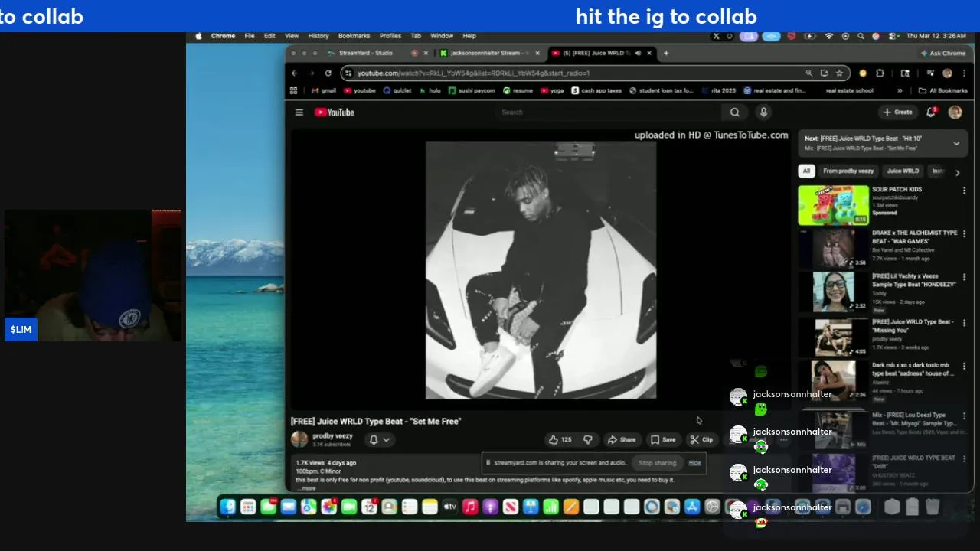Open the YouTube hamburger guide menu
980x551 pixels.
pyautogui.click(x=299, y=112)
